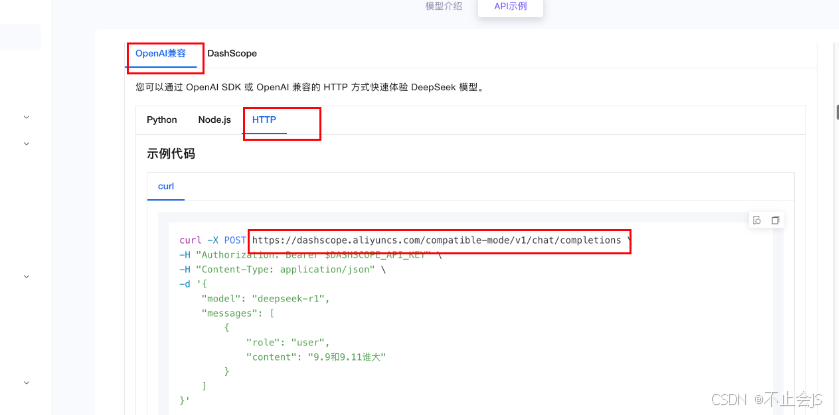Open the OpenAI兼容 tab

click(161, 53)
